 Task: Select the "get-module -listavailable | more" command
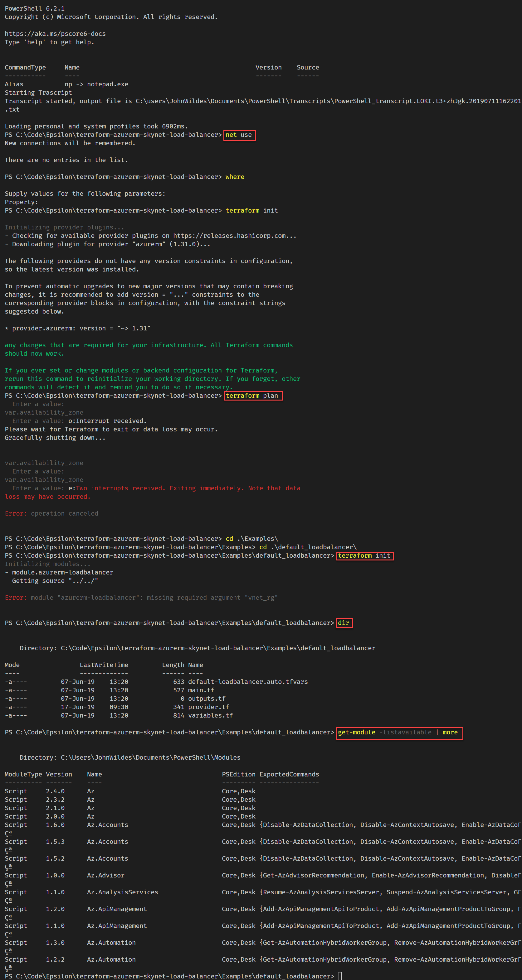tap(399, 732)
